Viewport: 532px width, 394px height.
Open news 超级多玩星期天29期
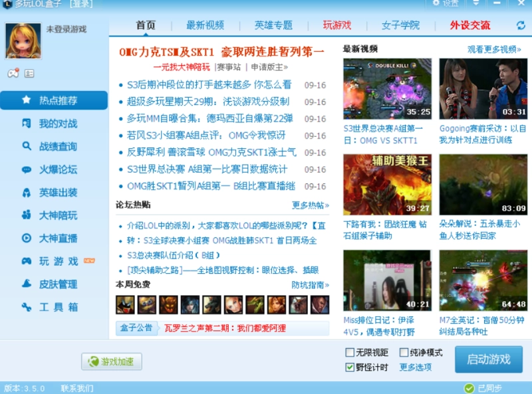point(208,102)
